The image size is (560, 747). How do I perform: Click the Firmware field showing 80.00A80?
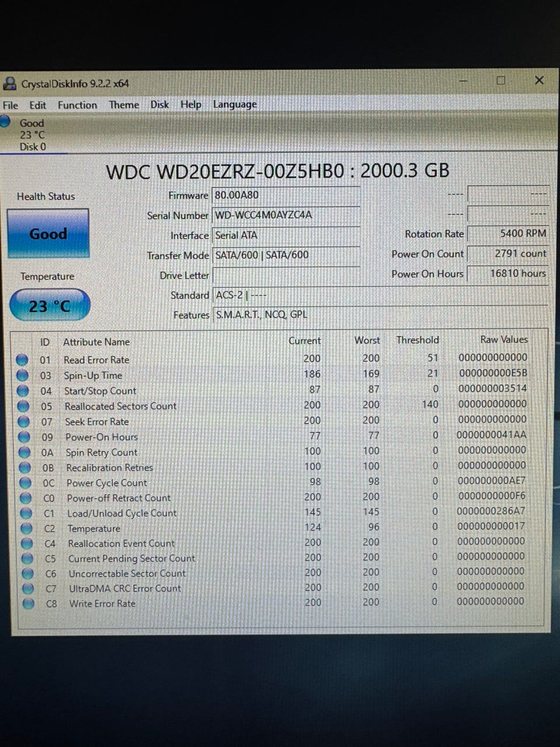click(286, 196)
